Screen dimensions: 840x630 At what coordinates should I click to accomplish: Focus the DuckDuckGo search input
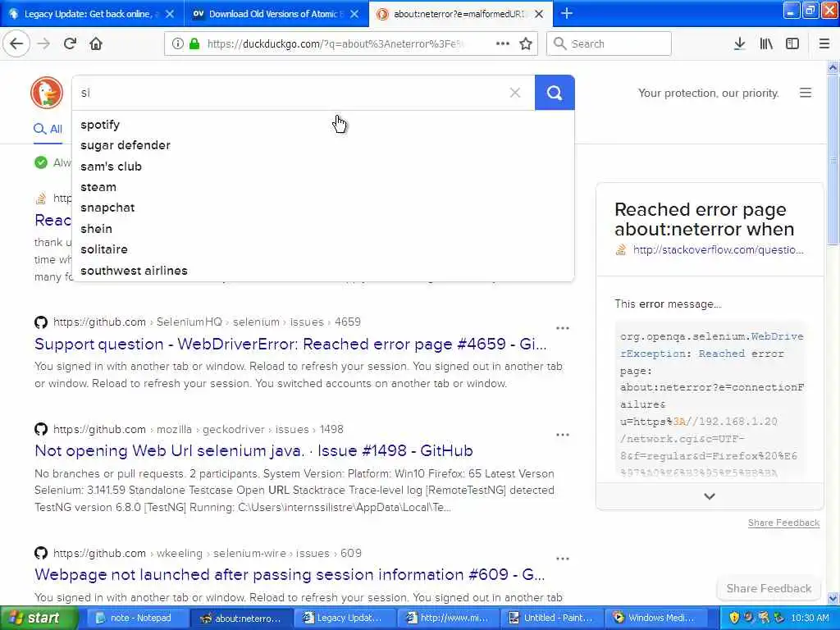[x=290, y=93]
